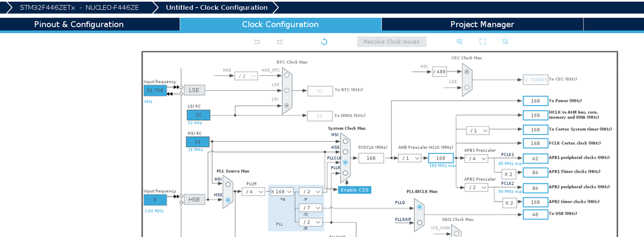This screenshot has height=237, width=644.
Task: Click the HSE oscillator block
Action: (194, 200)
